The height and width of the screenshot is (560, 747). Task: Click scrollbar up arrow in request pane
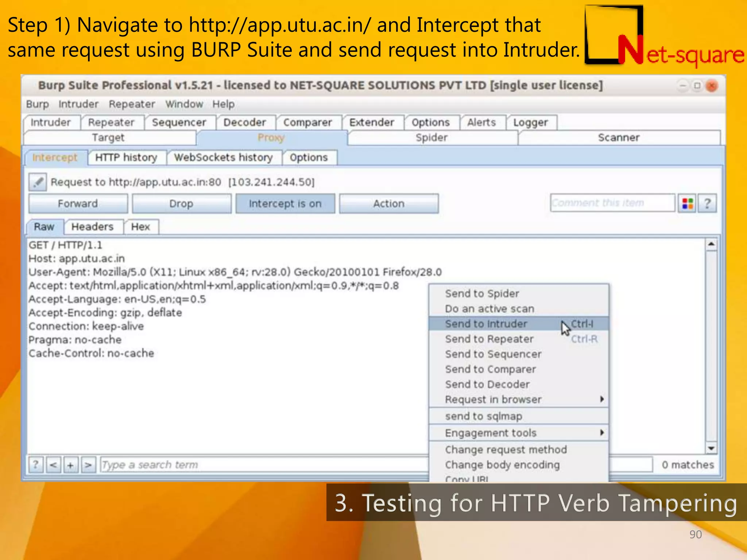coord(711,244)
